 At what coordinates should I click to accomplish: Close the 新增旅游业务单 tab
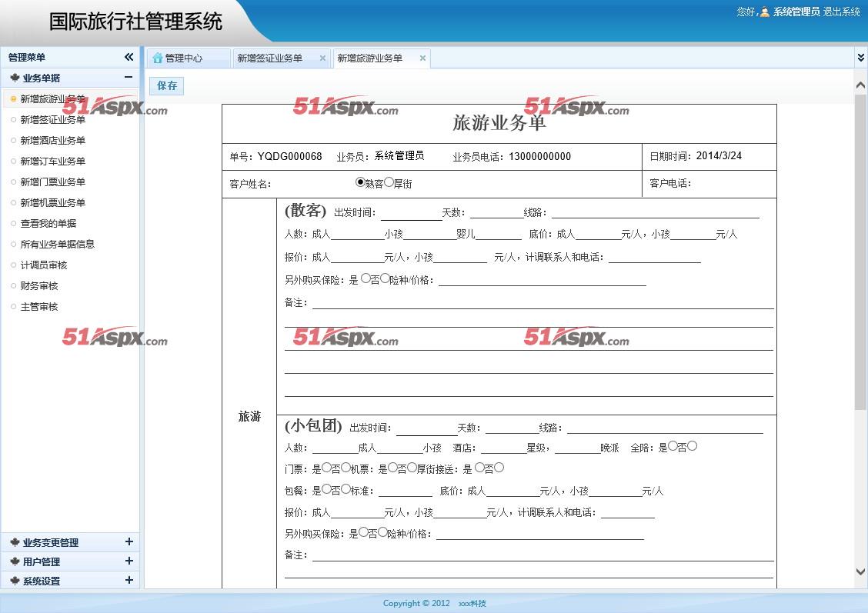click(422, 58)
